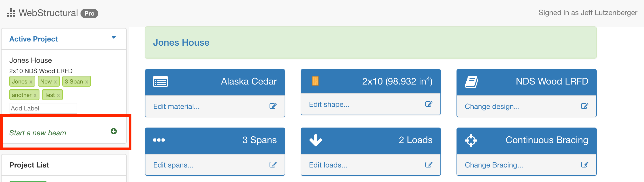Remove the another label tag

tap(35, 95)
